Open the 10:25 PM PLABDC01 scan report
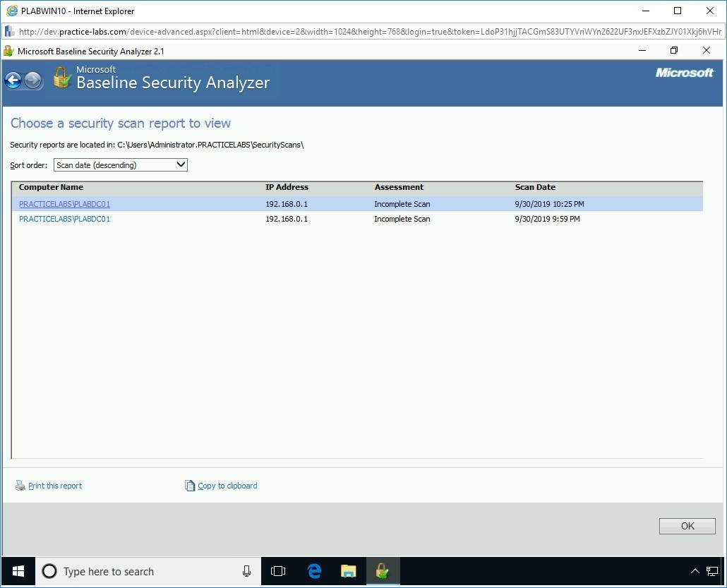 tap(64, 203)
